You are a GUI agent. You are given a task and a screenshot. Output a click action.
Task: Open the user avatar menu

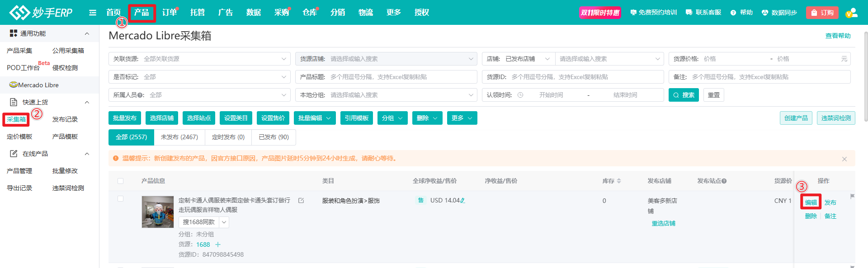click(x=851, y=13)
